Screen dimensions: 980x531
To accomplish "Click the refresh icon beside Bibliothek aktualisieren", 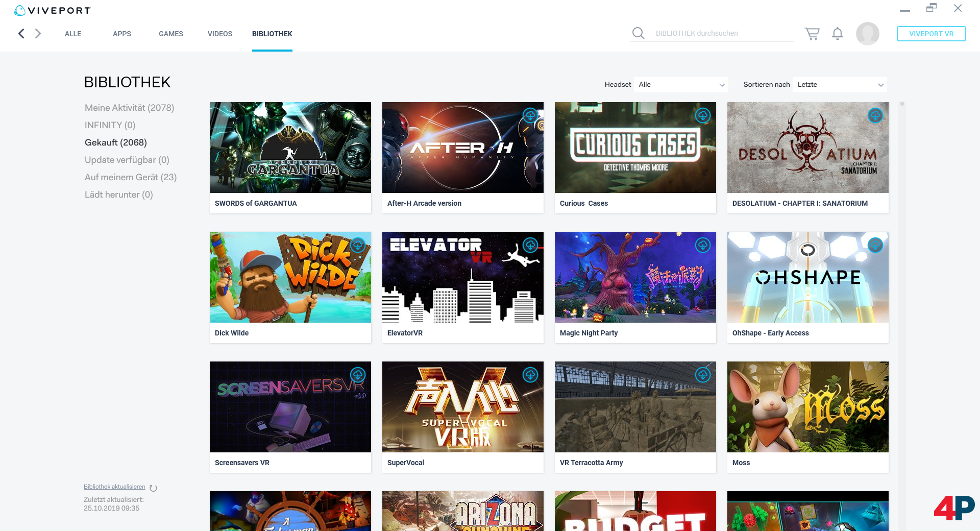I will (153, 488).
